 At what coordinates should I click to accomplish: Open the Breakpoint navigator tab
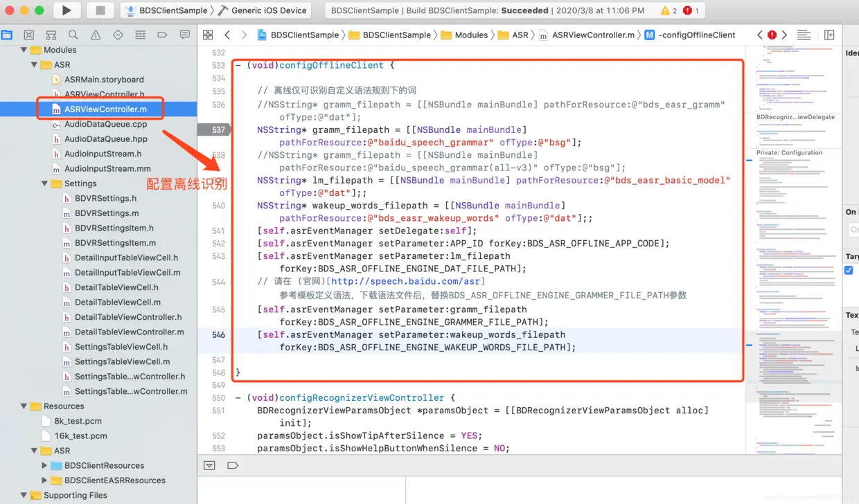(162, 35)
